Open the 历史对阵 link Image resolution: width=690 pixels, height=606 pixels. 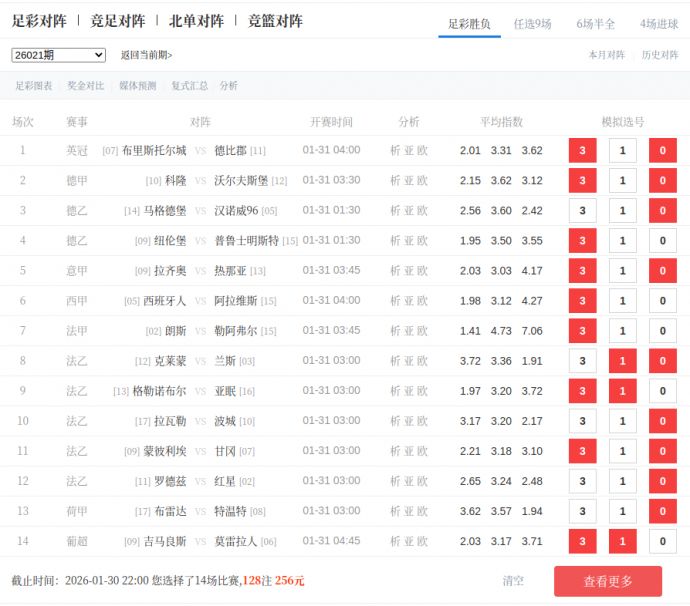point(659,55)
